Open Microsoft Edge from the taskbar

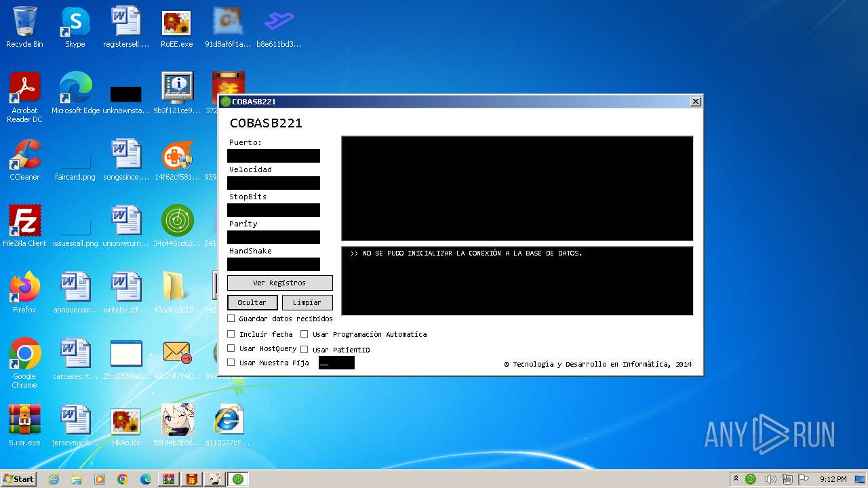tap(146, 479)
